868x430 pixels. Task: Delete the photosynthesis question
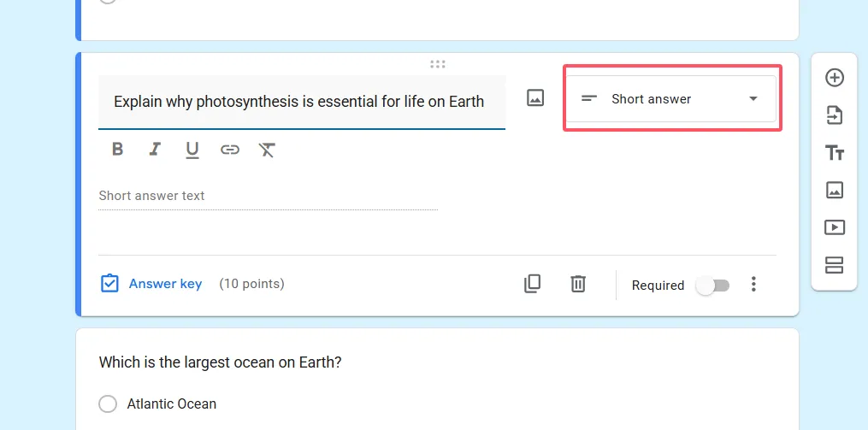click(x=578, y=284)
